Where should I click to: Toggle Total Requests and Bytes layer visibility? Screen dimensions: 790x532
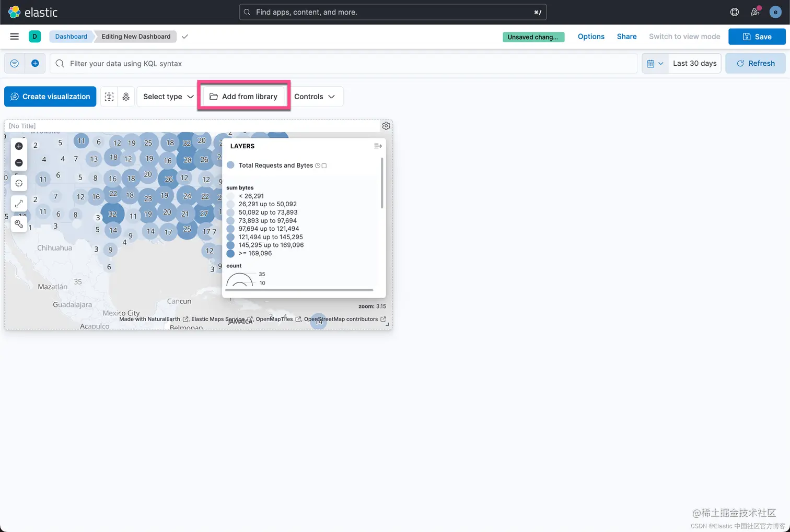pos(324,165)
